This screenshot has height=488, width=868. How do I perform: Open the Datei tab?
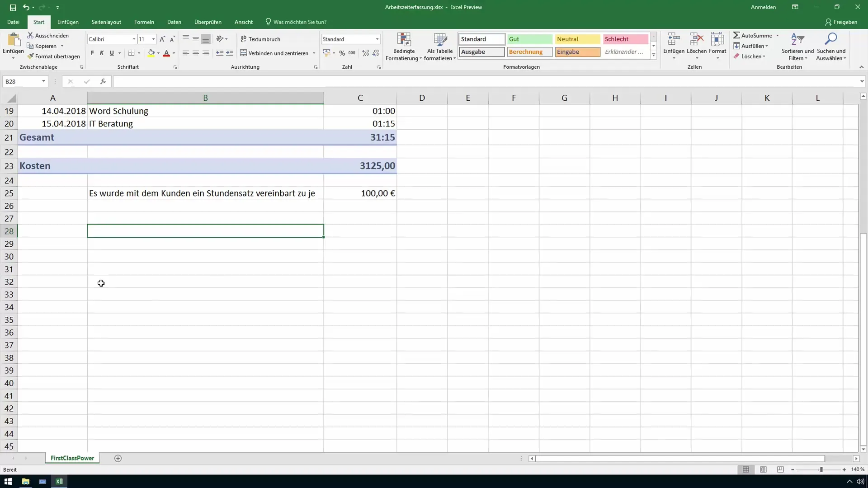tap(13, 22)
